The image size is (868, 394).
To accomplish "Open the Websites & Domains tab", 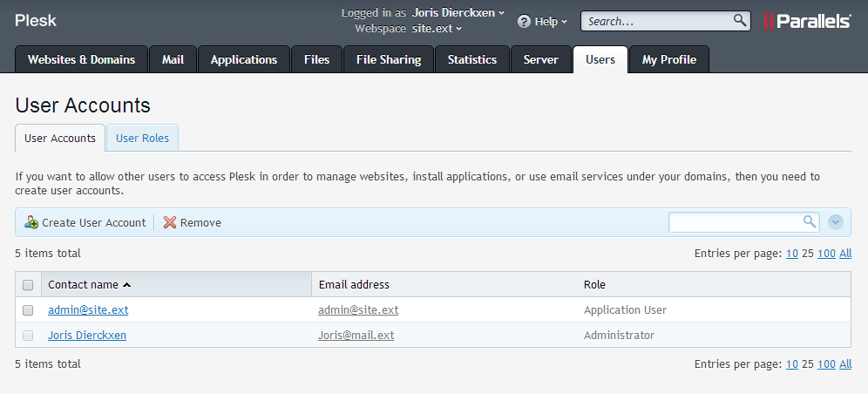I will point(81,59).
